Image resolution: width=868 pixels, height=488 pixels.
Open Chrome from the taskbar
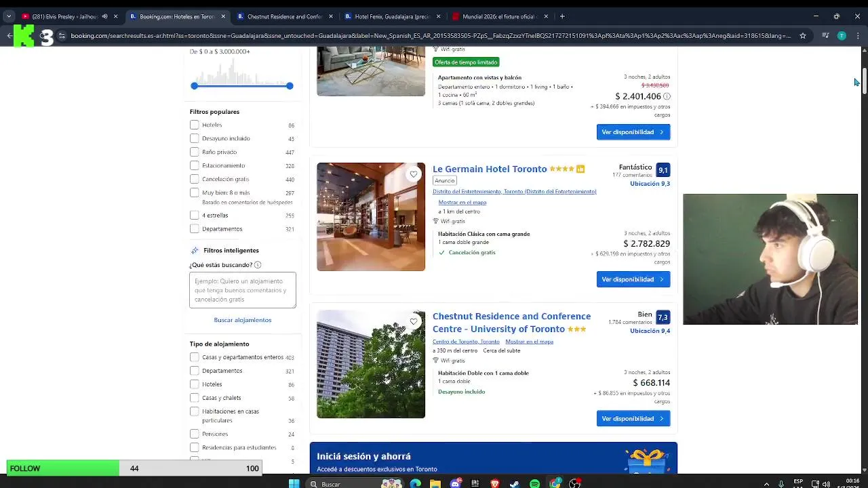555,483
